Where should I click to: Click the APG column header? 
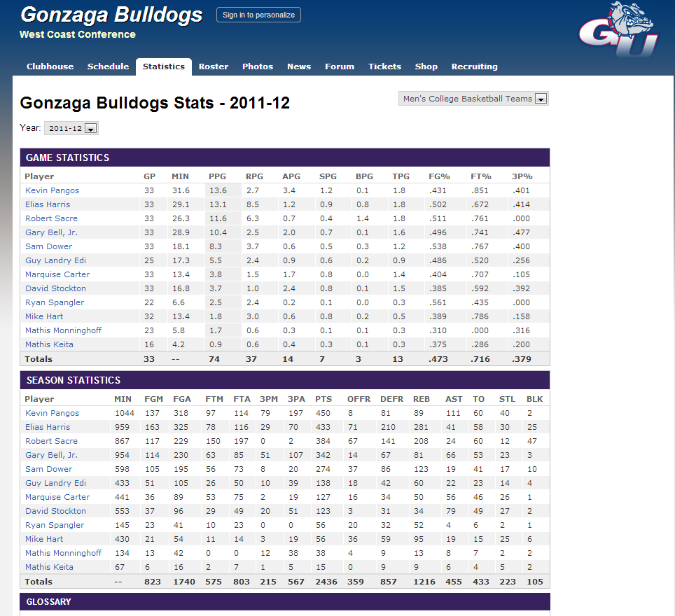tap(291, 176)
